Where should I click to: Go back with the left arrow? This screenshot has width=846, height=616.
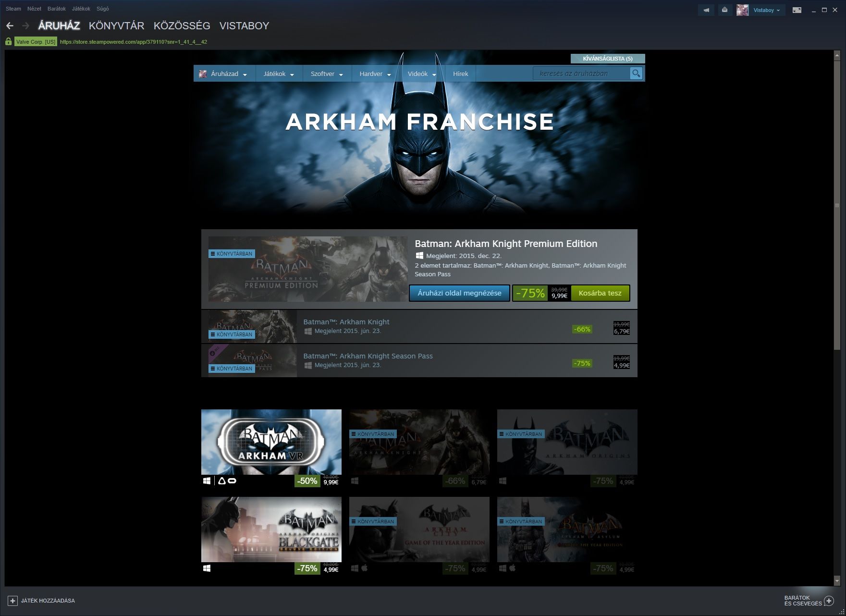pyautogui.click(x=10, y=25)
